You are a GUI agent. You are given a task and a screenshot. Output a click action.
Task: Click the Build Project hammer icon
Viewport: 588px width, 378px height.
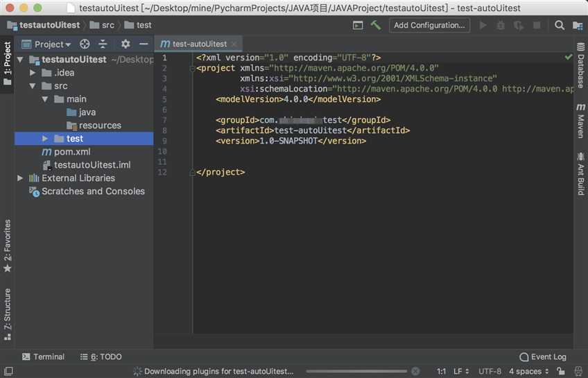pos(375,25)
